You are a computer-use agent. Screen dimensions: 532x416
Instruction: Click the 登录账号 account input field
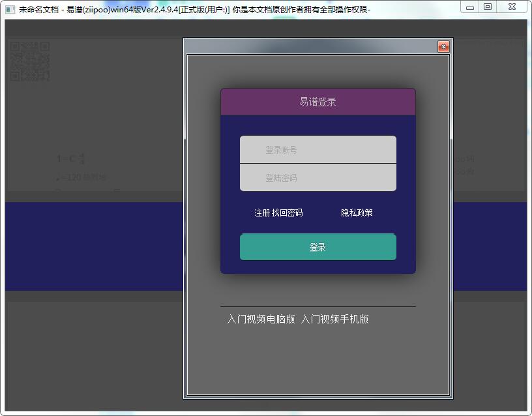click(x=318, y=151)
